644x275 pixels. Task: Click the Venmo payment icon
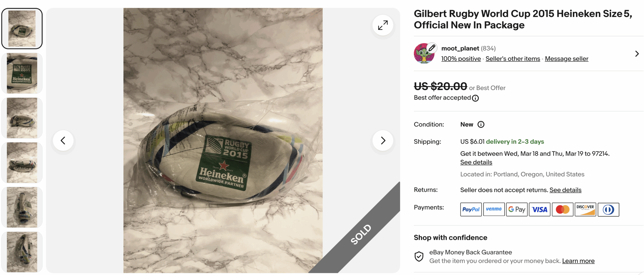coord(494,209)
